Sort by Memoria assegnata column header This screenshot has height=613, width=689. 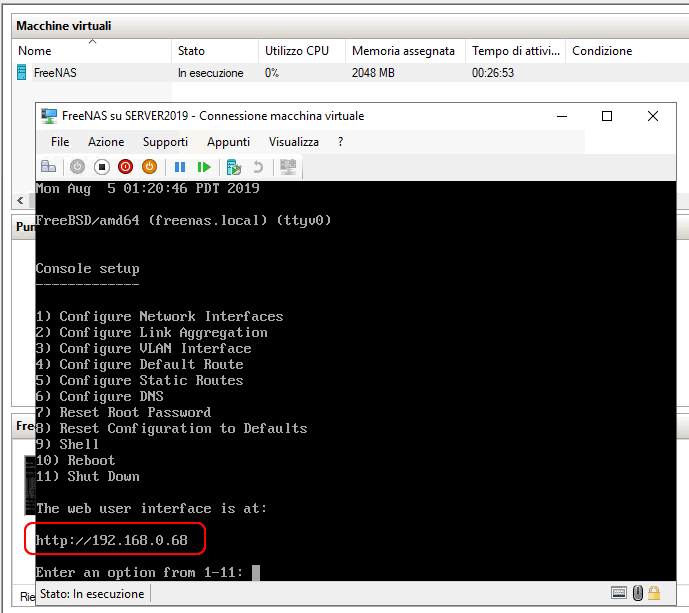pyautogui.click(x=405, y=51)
